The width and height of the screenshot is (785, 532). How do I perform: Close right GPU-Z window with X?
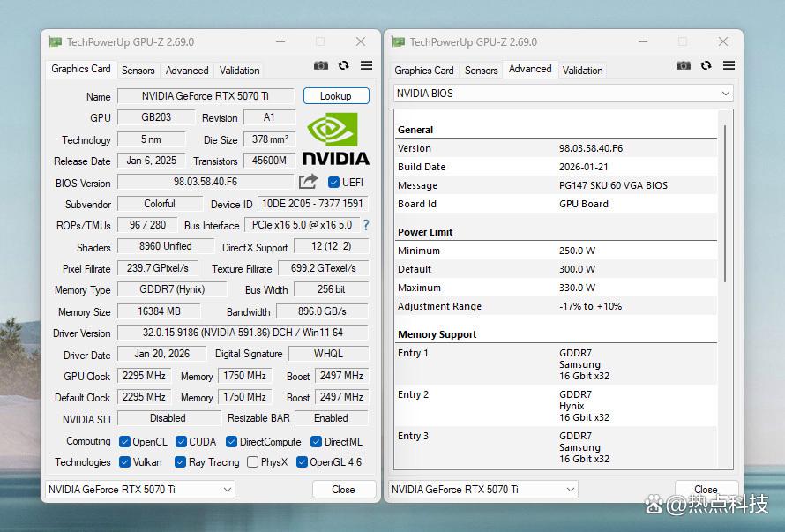pyautogui.click(x=723, y=42)
